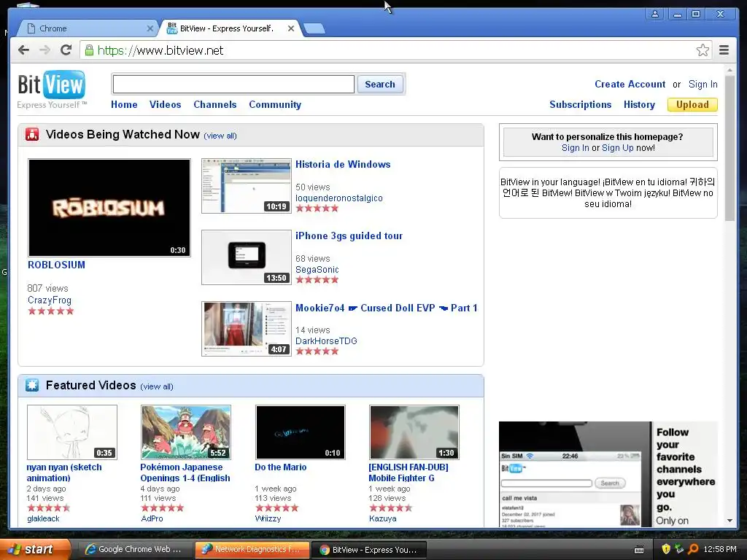Viewport: 747px width, 560px height.
Task: Click the ROBLOSIUM video title link
Action: pyautogui.click(x=56, y=265)
